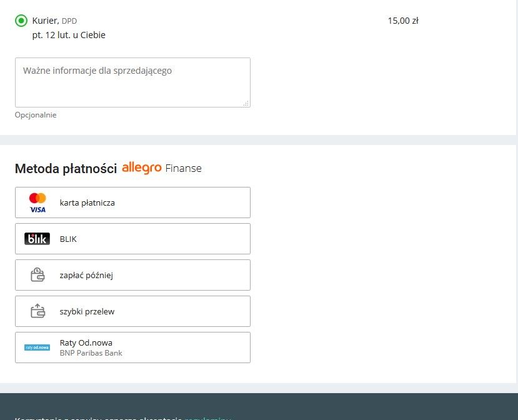
Task: Click the Mastercard and Visa card logo
Action: (x=37, y=202)
